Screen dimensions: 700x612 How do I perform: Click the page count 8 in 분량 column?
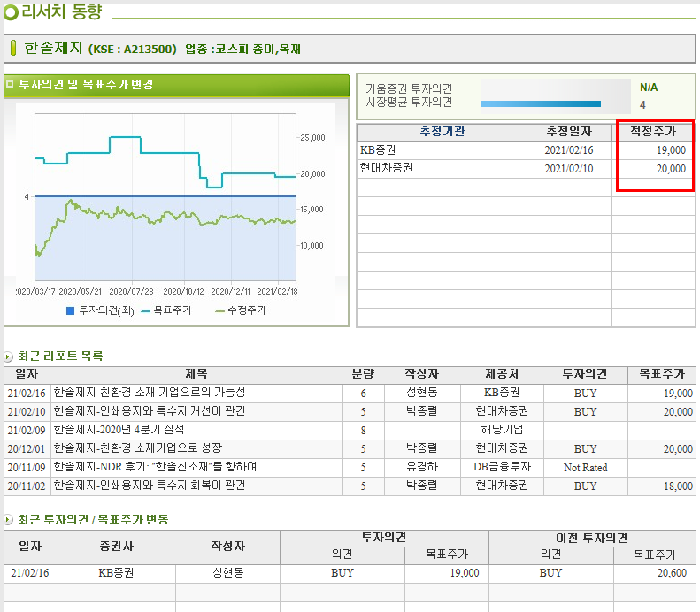click(x=364, y=431)
